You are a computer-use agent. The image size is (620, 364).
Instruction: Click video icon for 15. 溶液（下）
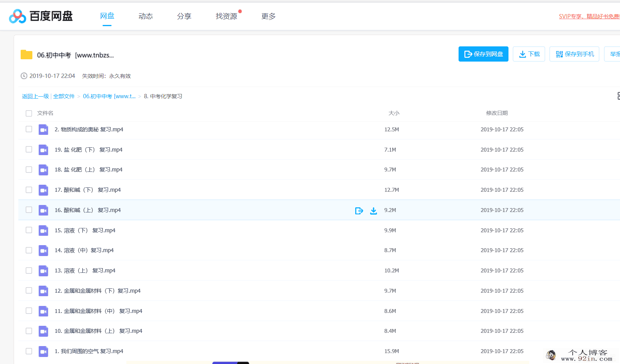[x=43, y=230]
